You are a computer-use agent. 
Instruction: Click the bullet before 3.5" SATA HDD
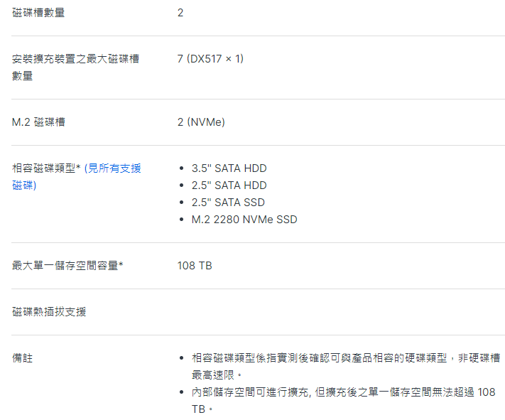pos(183,169)
